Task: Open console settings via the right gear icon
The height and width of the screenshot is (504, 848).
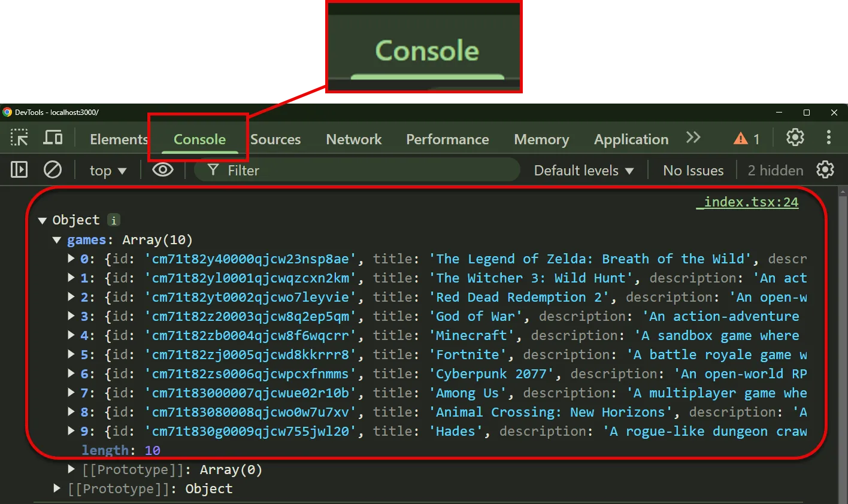Action: pos(825,169)
